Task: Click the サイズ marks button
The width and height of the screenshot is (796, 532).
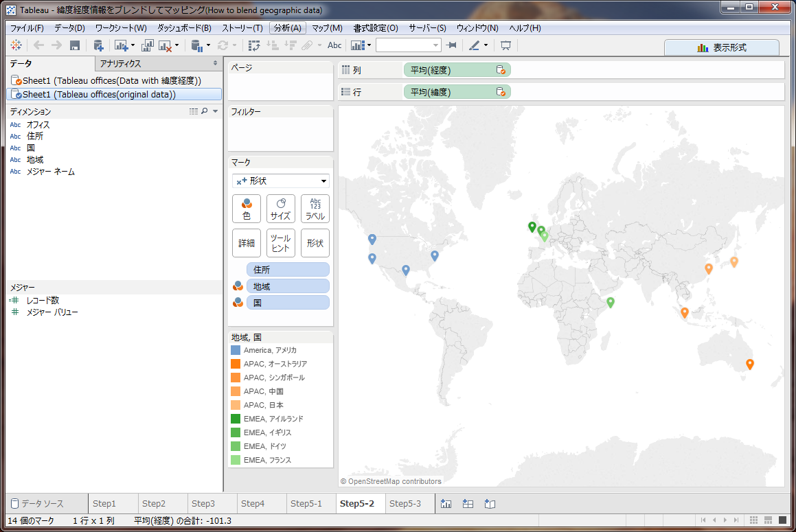Action: 281,209
